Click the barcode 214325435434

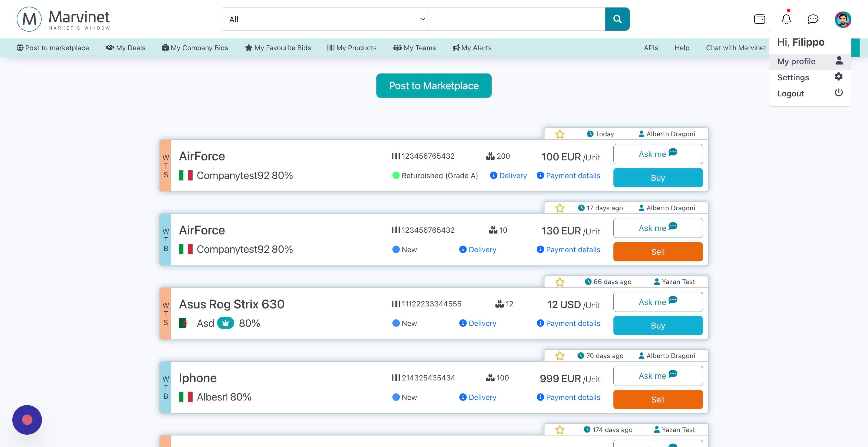[424, 378]
